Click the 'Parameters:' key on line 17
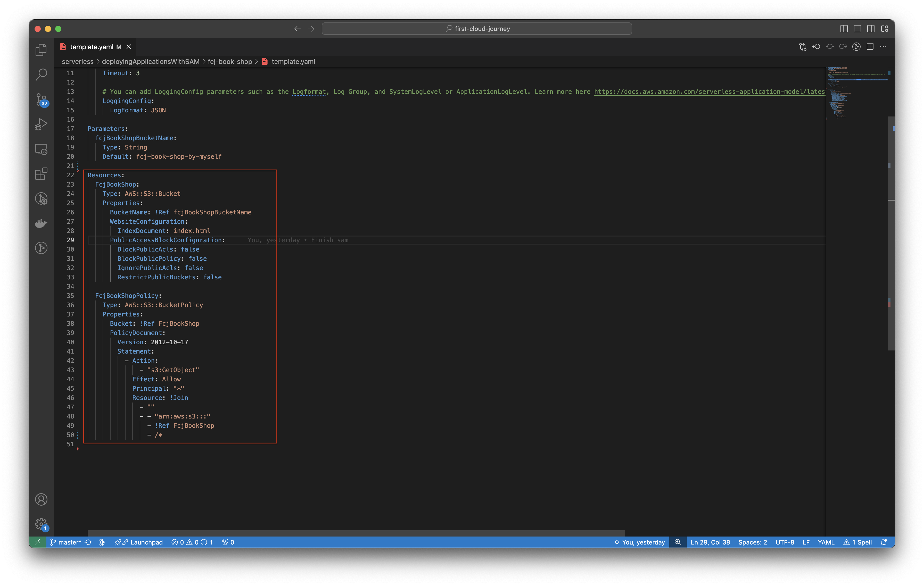The width and height of the screenshot is (924, 586). pyautogui.click(x=108, y=129)
